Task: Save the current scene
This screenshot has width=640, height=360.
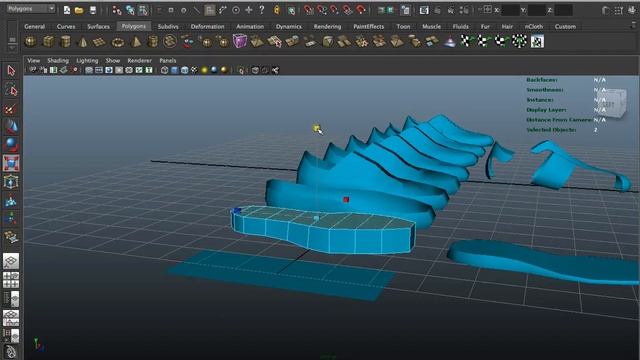Action: coord(93,10)
